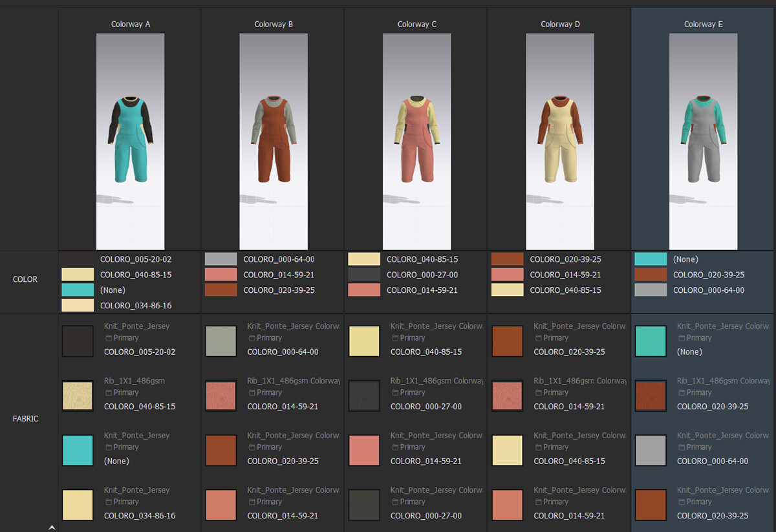Select the Colorway B column header

click(274, 25)
